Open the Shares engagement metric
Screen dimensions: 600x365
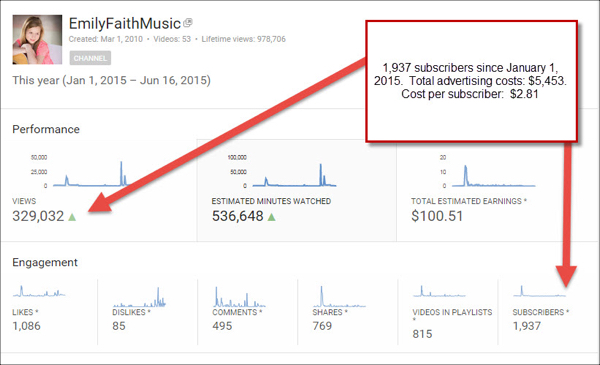tap(330, 312)
